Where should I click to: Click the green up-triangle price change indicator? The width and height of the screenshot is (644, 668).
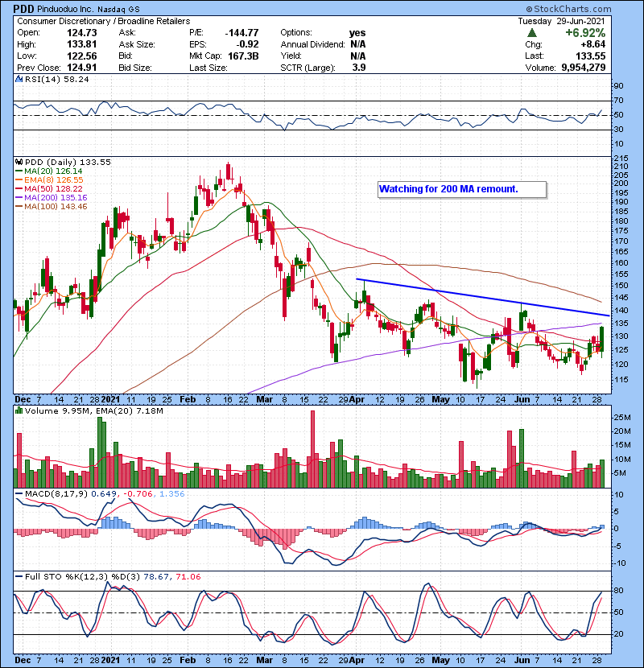(531, 33)
